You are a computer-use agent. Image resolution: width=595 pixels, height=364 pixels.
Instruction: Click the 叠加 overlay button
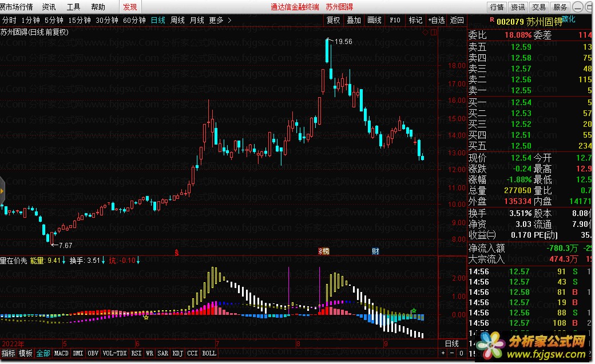coord(354,20)
